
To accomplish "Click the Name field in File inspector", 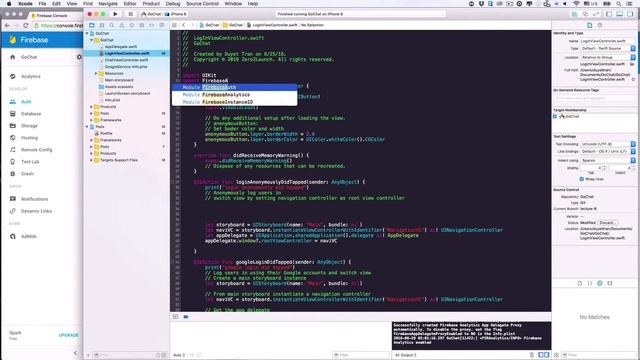I will tap(607, 41).
